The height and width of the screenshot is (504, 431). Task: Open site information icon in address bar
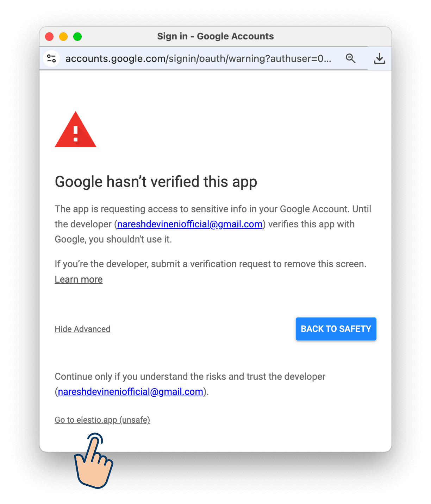click(x=51, y=58)
